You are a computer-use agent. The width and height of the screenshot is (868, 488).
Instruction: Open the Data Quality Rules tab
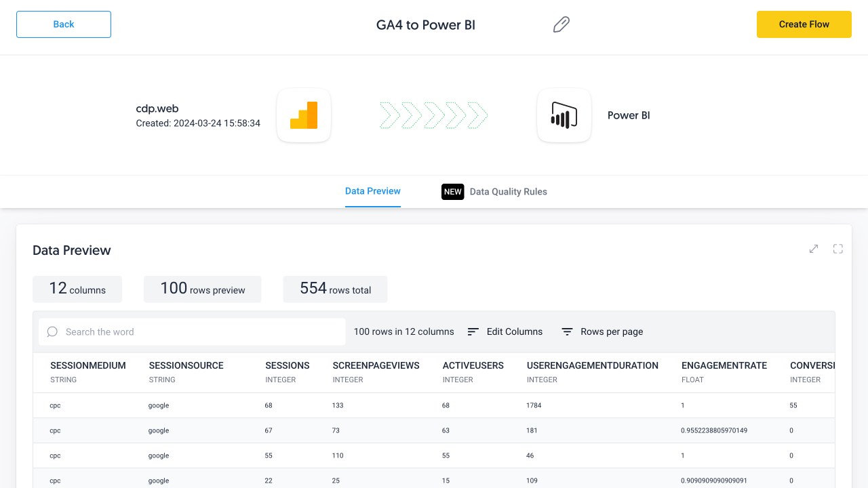click(508, 192)
